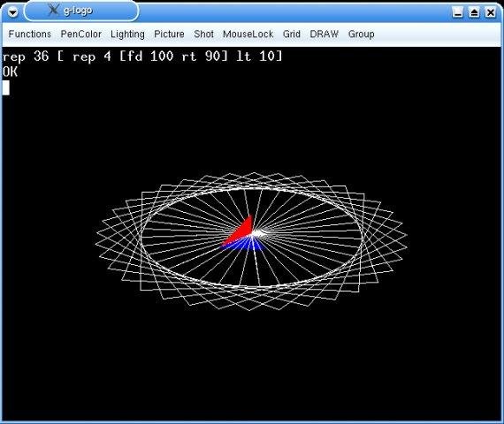This screenshot has height=424, width=504.
Task: Click the rep 36 command line text
Action: 142,57
